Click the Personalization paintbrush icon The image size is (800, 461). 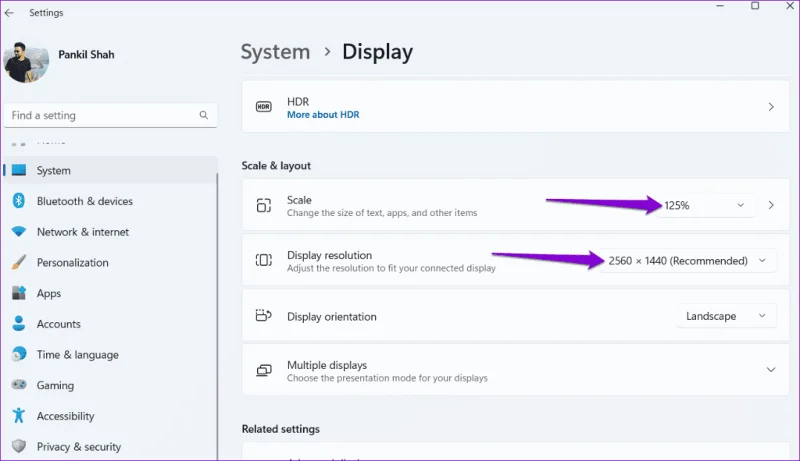(19, 262)
